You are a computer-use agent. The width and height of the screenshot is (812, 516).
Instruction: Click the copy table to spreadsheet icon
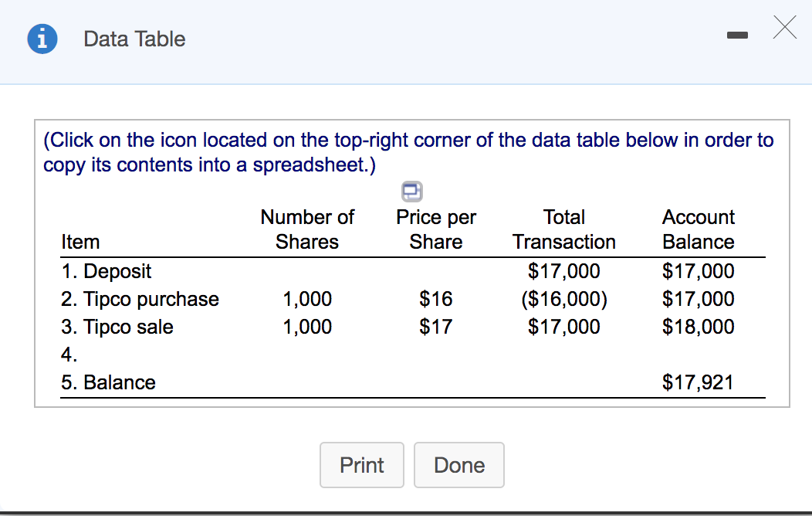[x=413, y=190]
